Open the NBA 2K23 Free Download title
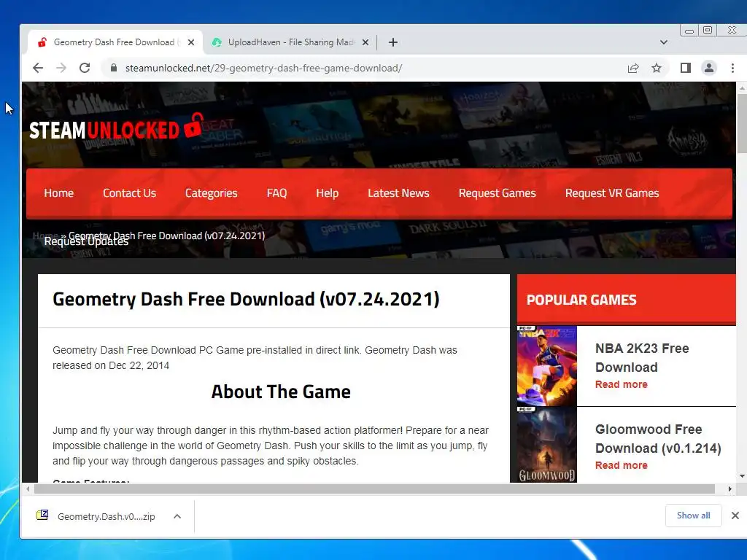Image resolution: width=747 pixels, height=560 pixels. pyautogui.click(x=642, y=357)
